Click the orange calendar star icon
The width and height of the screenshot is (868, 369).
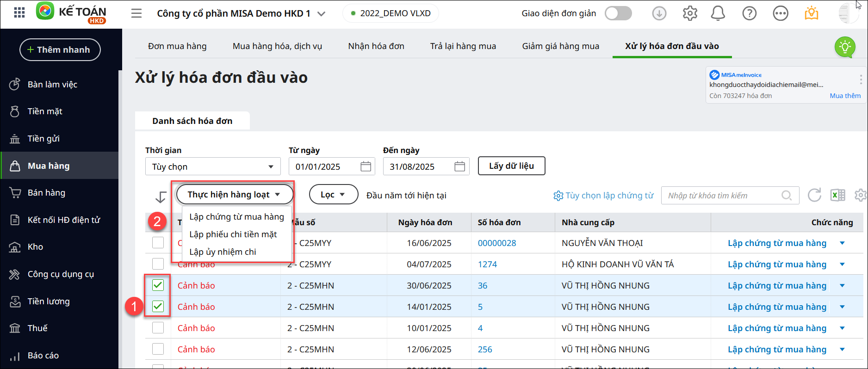[x=812, y=13]
